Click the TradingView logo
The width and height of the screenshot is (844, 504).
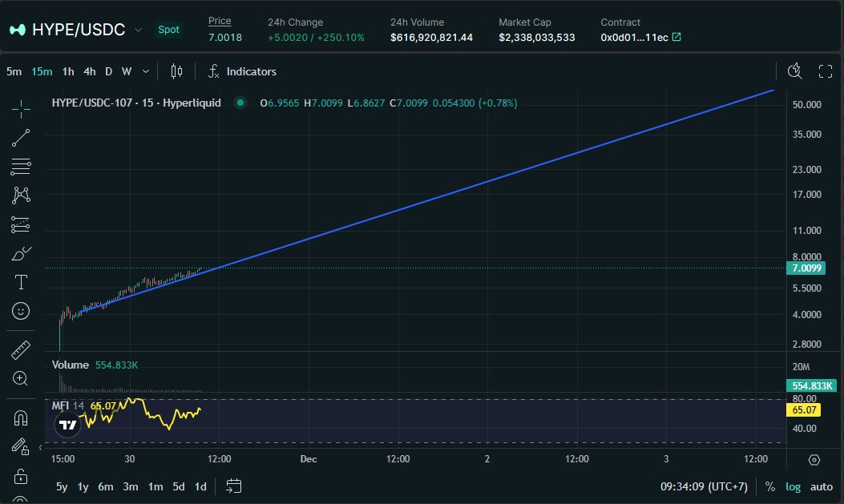click(x=68, y=425)
